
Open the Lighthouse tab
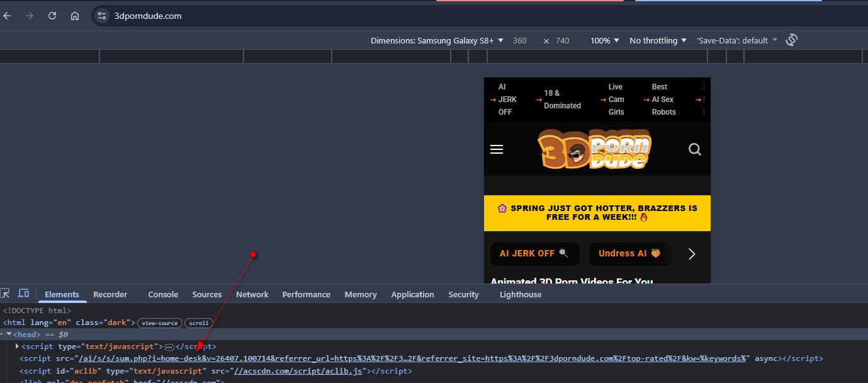[521, 294]
